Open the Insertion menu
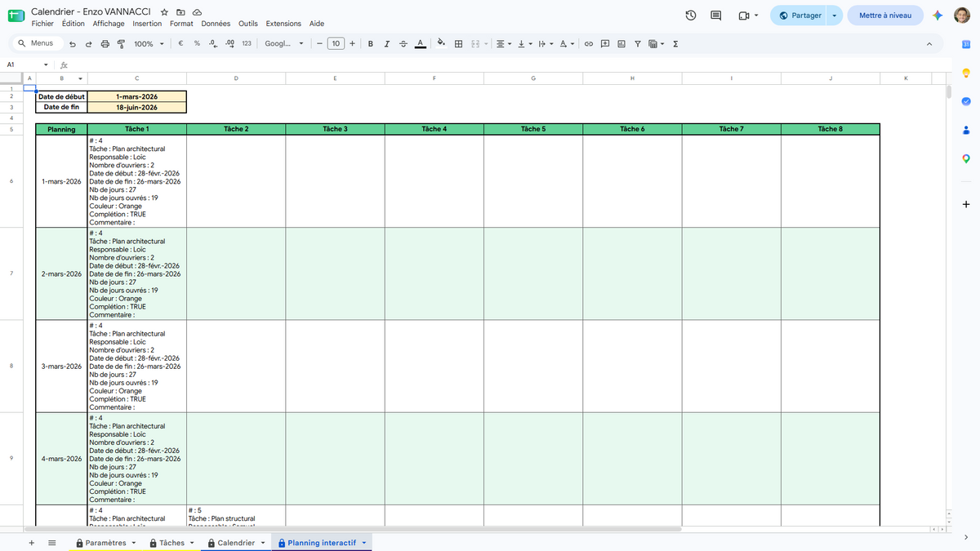The width and height of the screenshot is (980, 551). (147, 24)
